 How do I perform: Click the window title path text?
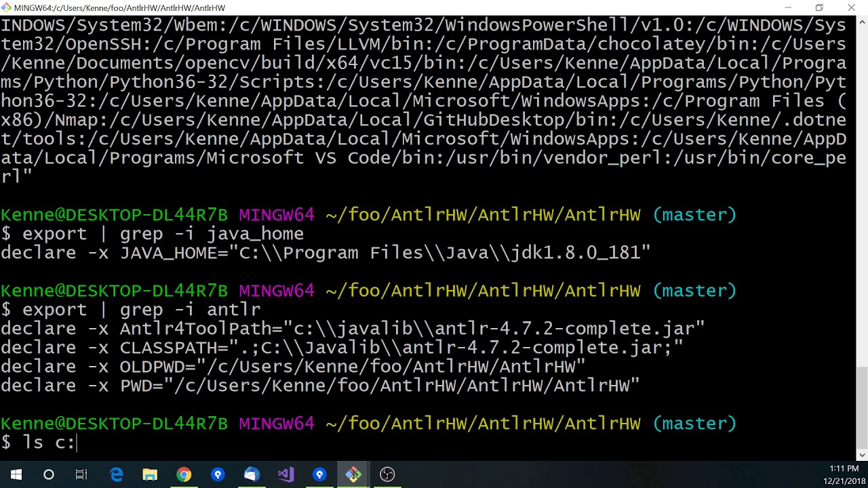[119, 7]
